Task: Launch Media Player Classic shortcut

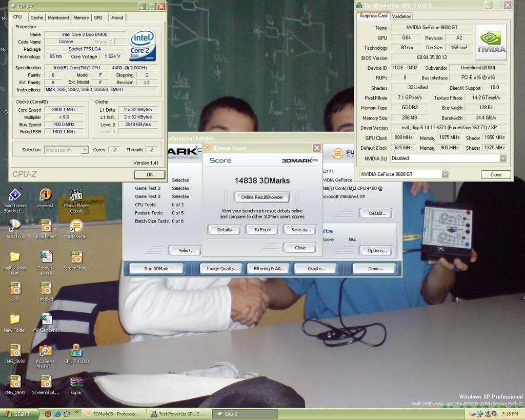Action: click(76, 201)
